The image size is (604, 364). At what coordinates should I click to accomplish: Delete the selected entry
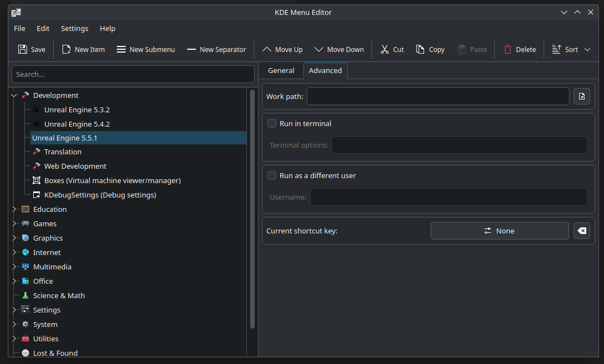pyautogui.click(x=509, y=49)
